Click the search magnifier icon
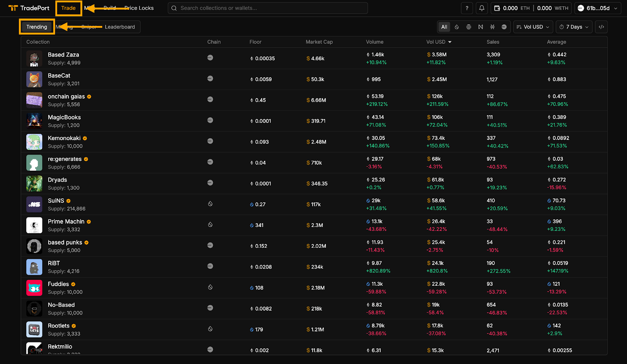This screenshot has height=364, width=627. [x=174, y=8]
